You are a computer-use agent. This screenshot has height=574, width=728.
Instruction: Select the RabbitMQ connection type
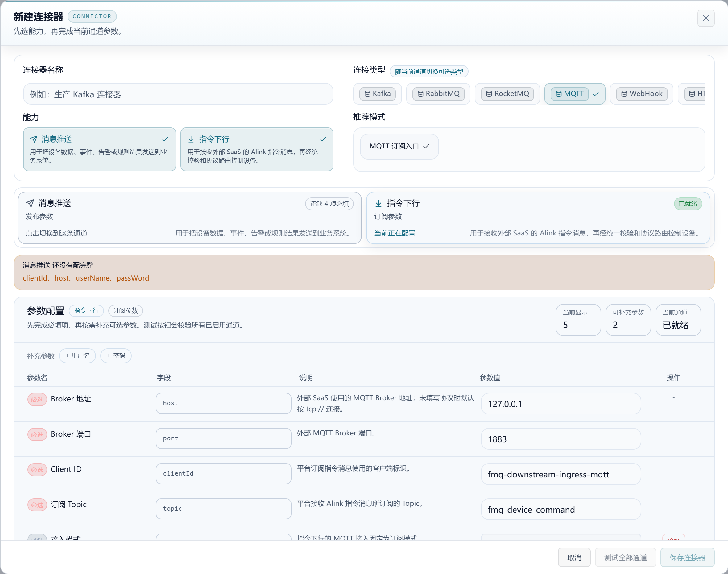click(x=438, y=94)
